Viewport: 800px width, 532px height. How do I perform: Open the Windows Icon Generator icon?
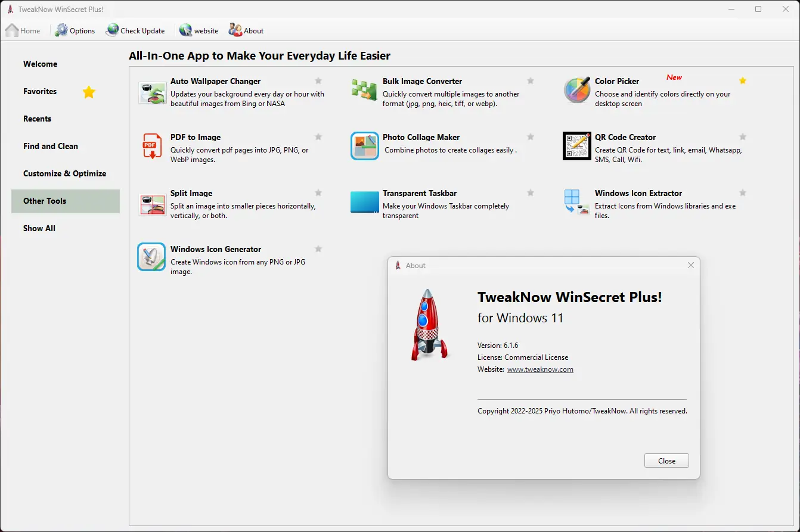click(x=151, y=257)
